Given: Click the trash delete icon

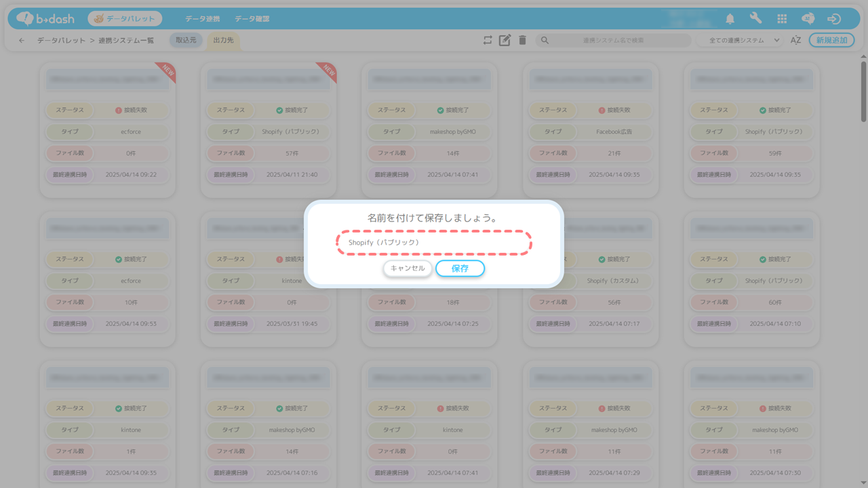Looking at the screenshot, I should [x=522, y=40].
